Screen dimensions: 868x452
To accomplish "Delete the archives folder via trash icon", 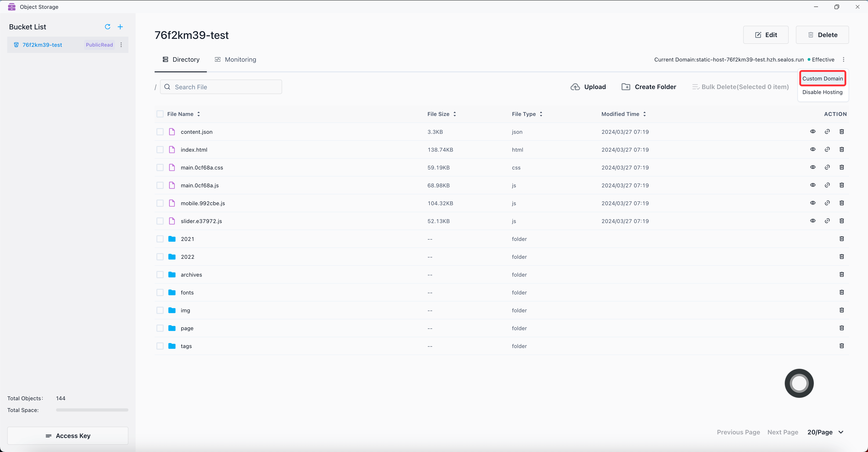I will (842, 274).
